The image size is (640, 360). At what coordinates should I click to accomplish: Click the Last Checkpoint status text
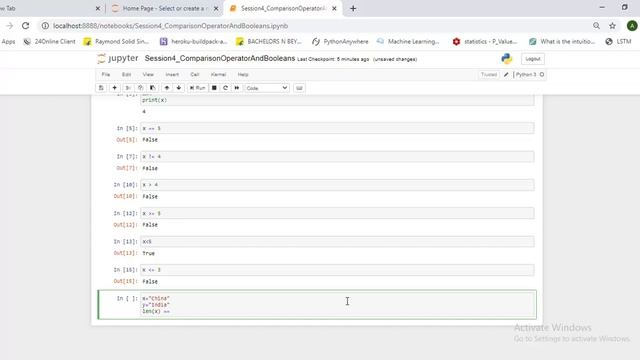point(333,59)
